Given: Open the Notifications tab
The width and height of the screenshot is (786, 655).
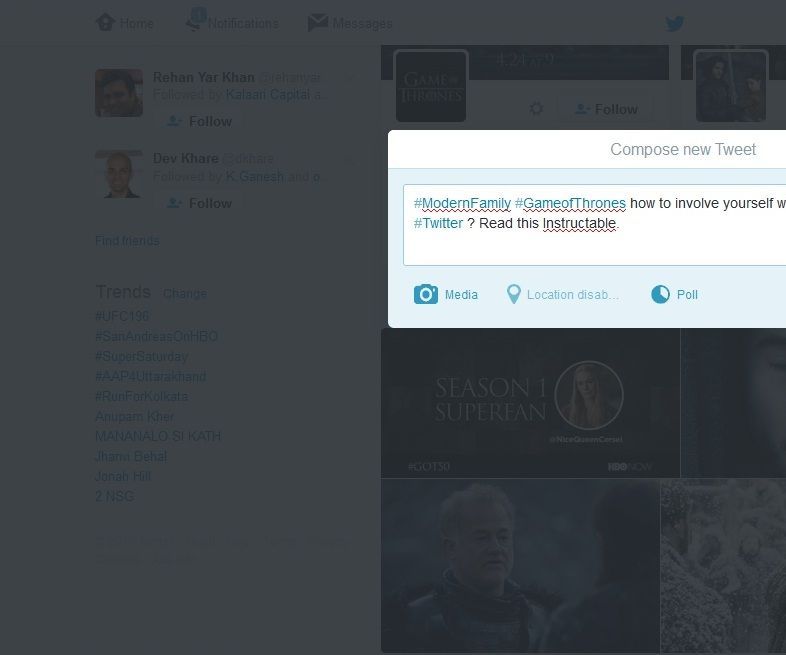Looking at the screenshot, I should tap(232, 22).
